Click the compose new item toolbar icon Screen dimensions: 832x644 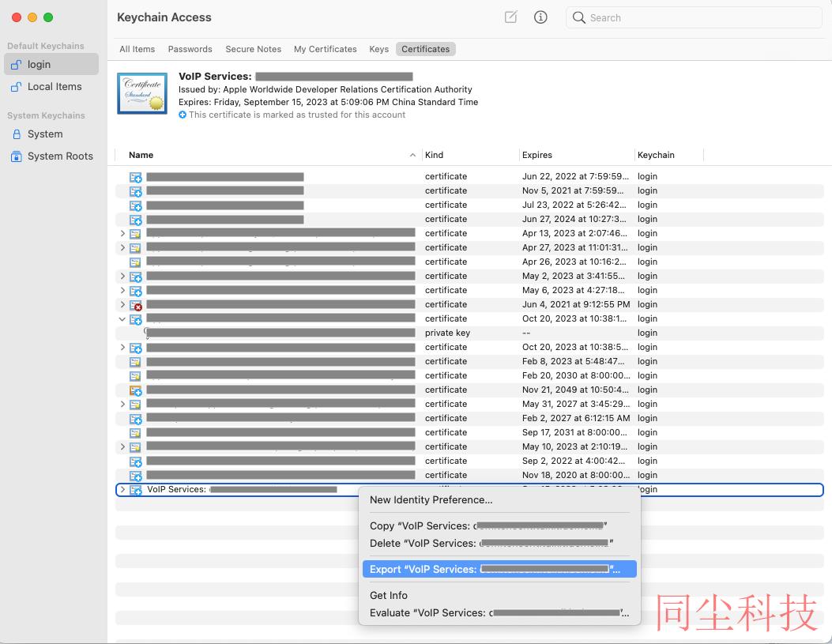[x=510, y=17]
